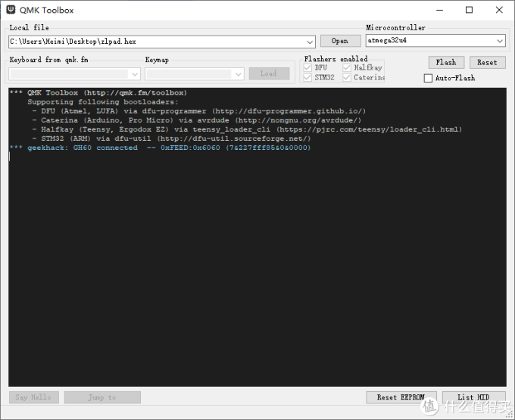Enable the Auto-Flash checkbox

pos(429,78)
